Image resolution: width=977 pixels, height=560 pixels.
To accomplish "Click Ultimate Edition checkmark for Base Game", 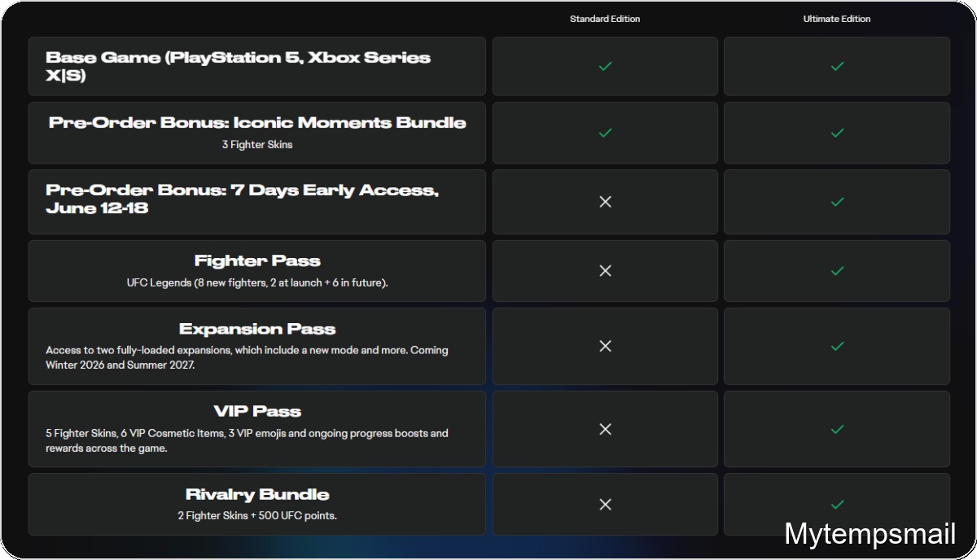I will [837, 66].
